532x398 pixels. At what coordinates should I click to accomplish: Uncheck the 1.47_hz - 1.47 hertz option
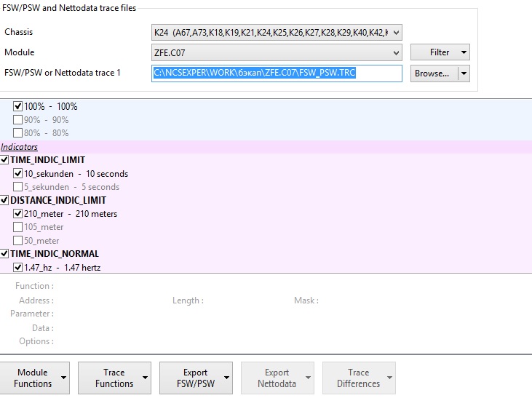[x=18, y=268]
